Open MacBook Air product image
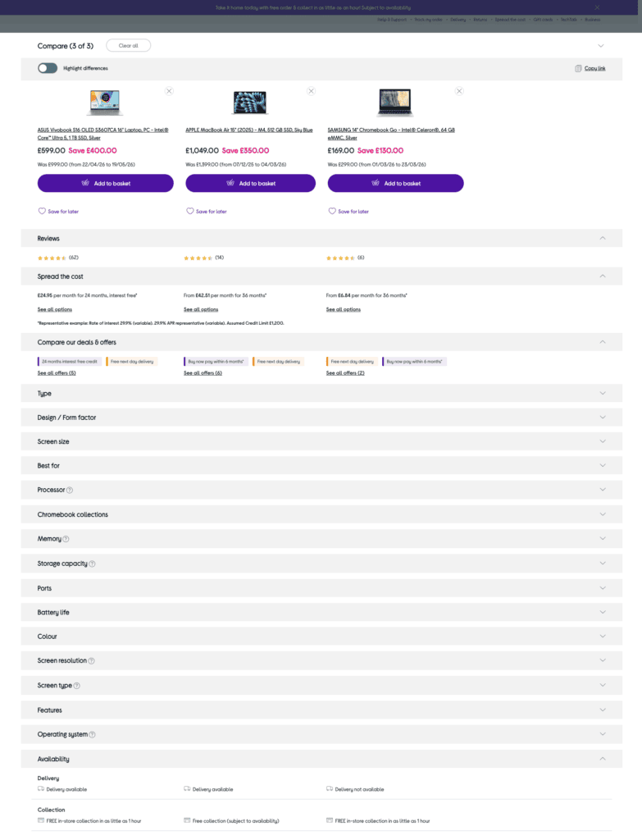Screen dimensions: 642x840 tap(250, 103)
